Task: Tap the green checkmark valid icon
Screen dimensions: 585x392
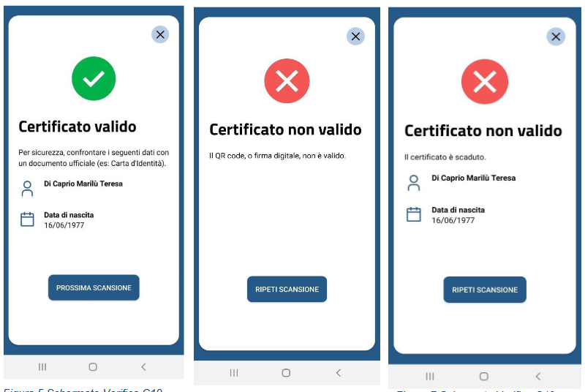Action: coord(94,78)
